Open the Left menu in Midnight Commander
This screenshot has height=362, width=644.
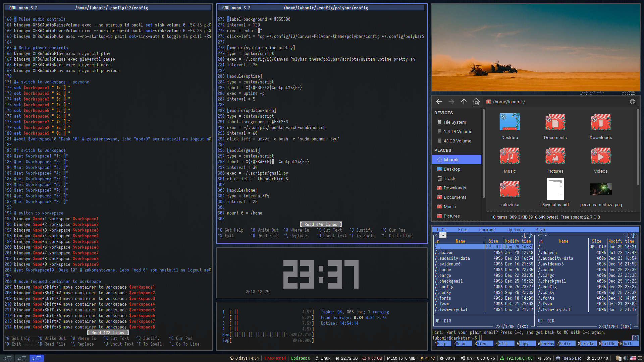tap(441, 230)
